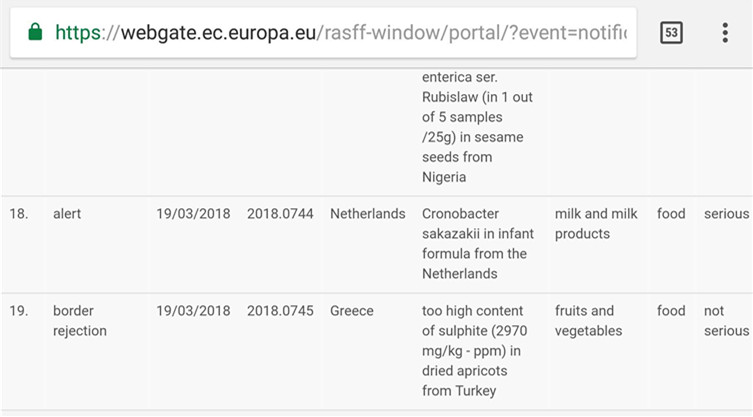Screen dimensions: 753x417
Task: Open the tab switcher showing 53
Action: click(671, 33)
